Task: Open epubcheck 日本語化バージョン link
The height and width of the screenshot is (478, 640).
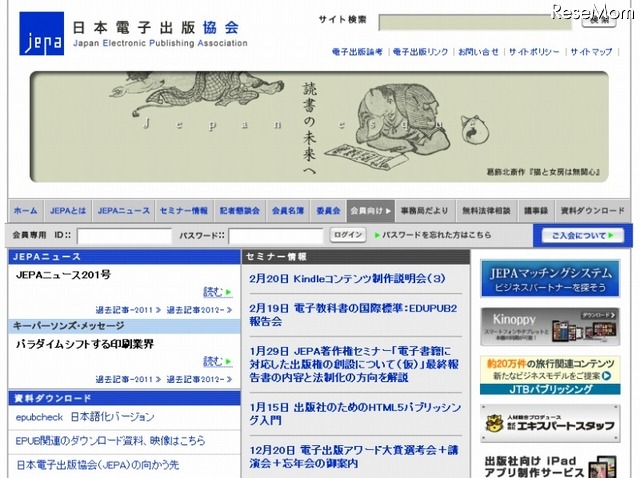Action: coord(85,417)
